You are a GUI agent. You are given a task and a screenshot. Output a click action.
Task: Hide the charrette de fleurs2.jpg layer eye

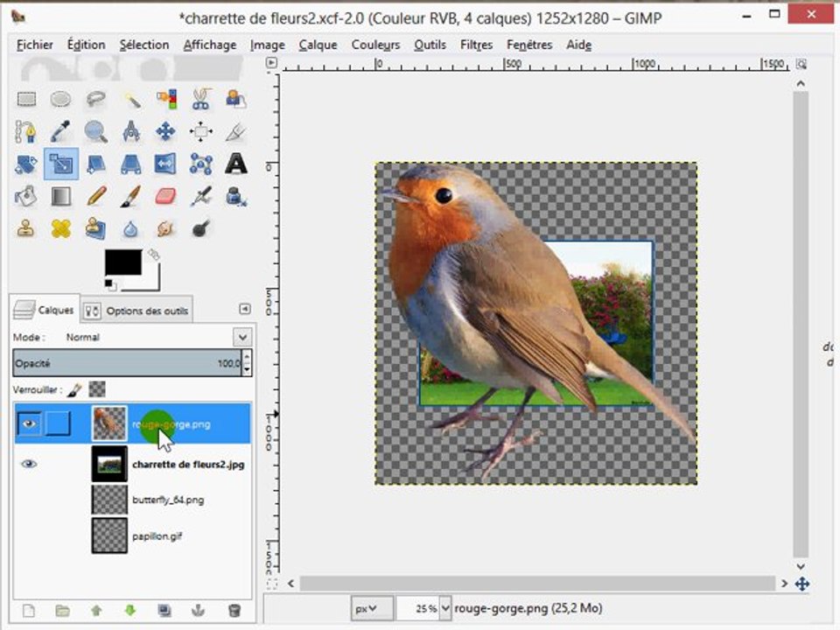[x=29, y=464]
